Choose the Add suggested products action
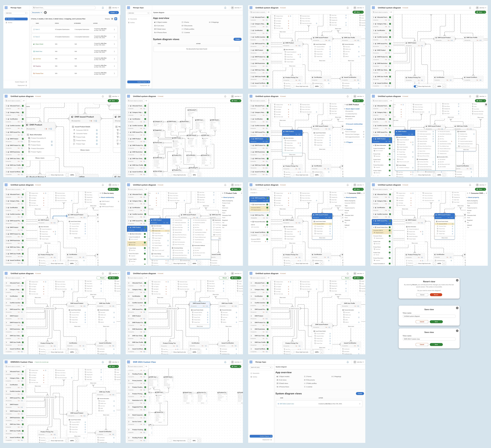 (x=352, y=137)
